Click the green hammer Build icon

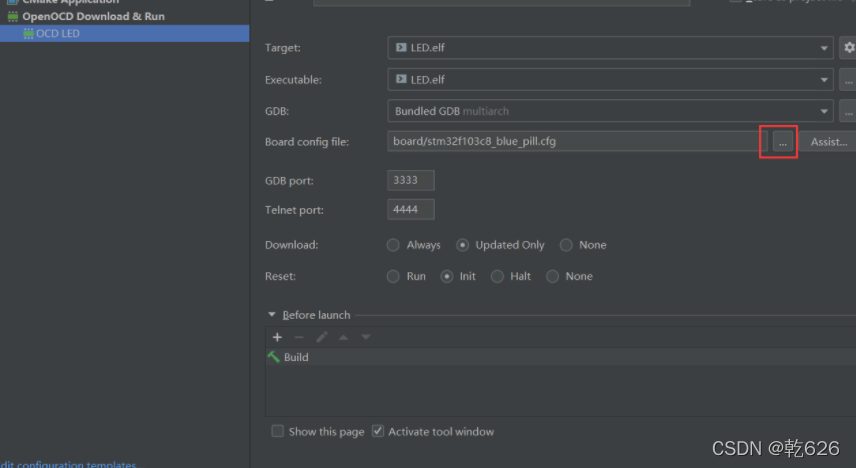point(274,357)
